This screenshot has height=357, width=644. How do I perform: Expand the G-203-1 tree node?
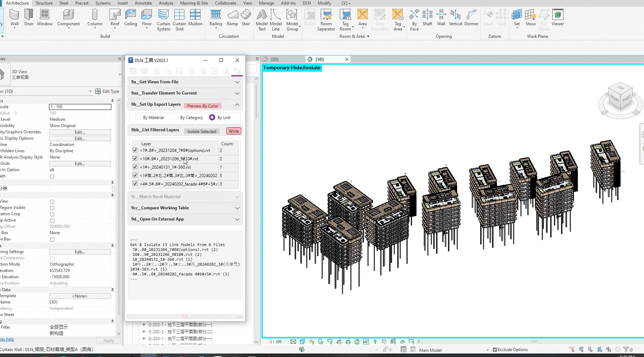click(143, 339)
